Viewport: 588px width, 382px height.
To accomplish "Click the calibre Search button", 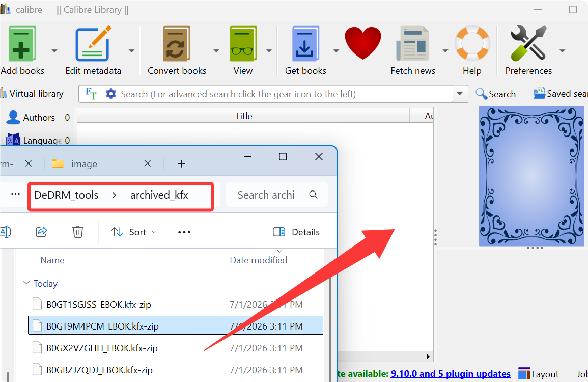I will click(495, 94).
